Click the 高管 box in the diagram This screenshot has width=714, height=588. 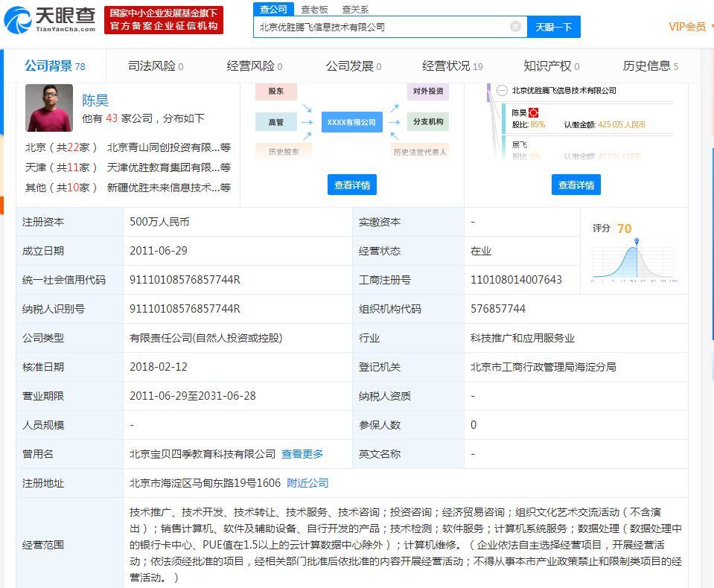click(x=276, y=122)
